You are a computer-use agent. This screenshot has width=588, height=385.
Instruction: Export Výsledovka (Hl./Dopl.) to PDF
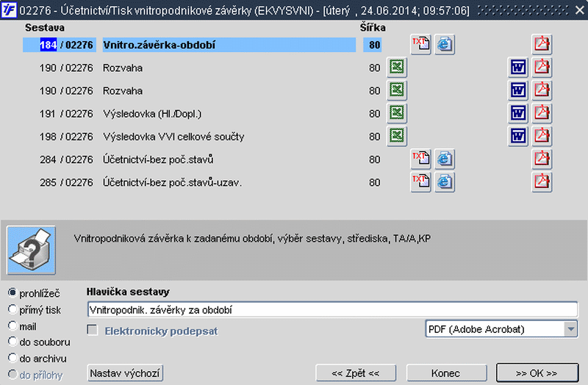pos(542,113)
